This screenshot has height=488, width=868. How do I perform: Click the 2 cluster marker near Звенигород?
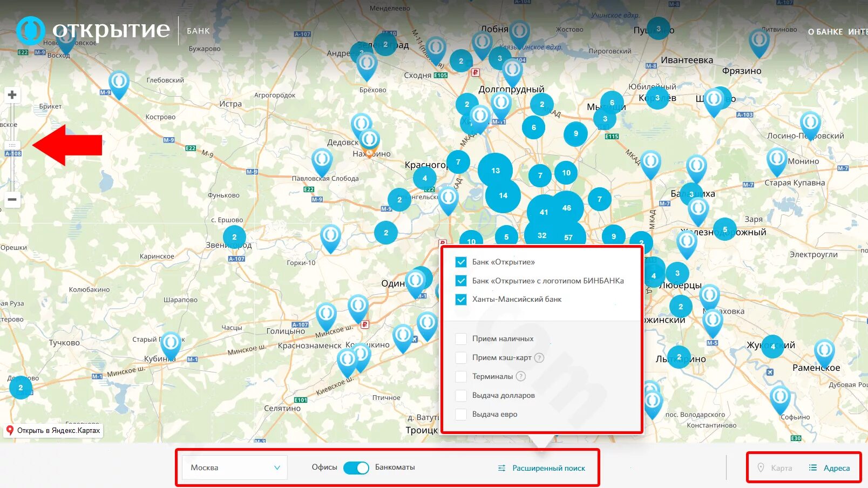pos(234,237)
